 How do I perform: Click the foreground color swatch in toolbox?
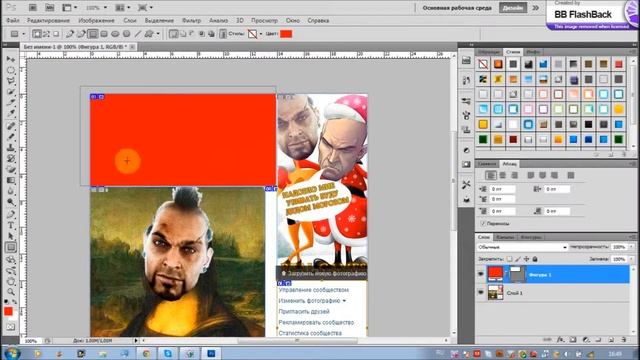click(x=8, y=311)
